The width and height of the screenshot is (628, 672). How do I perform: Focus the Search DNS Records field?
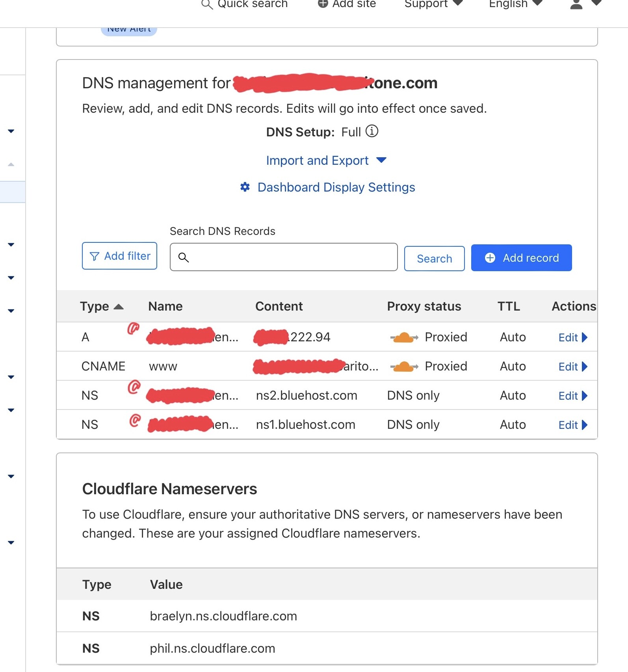tap(284, 257)
